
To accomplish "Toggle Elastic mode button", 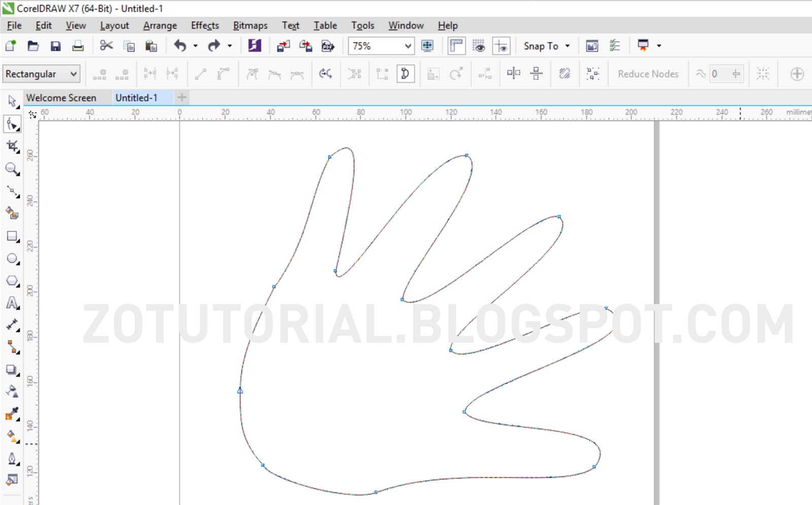I will pos(564,74).
